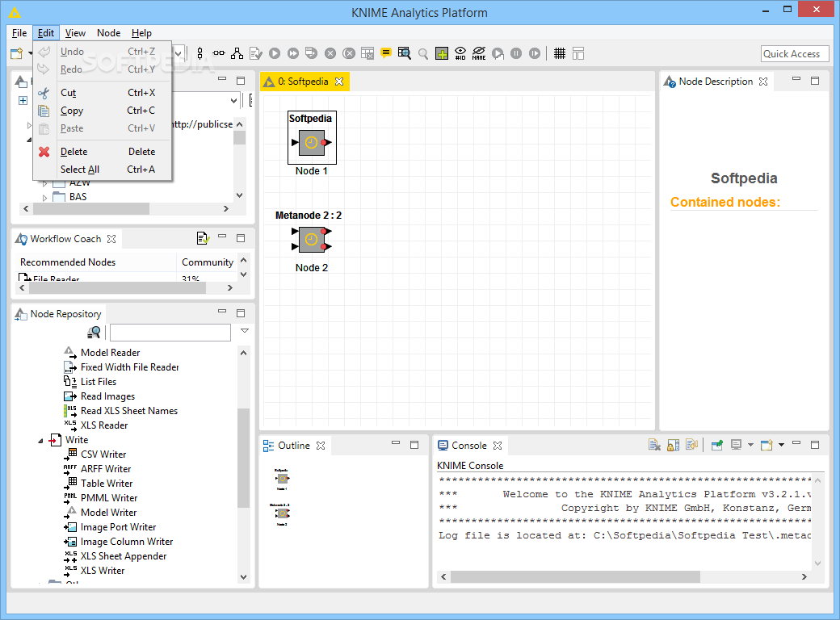Open the Node Repository view menu triangle
This screenshot has height=620, width=840.
pos(244,331)
